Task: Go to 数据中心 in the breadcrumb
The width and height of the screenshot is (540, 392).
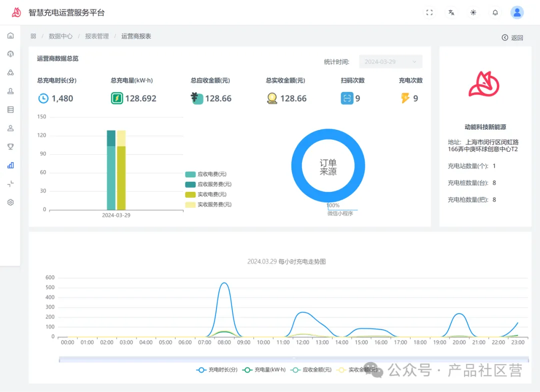Action: tap(60, 36)
